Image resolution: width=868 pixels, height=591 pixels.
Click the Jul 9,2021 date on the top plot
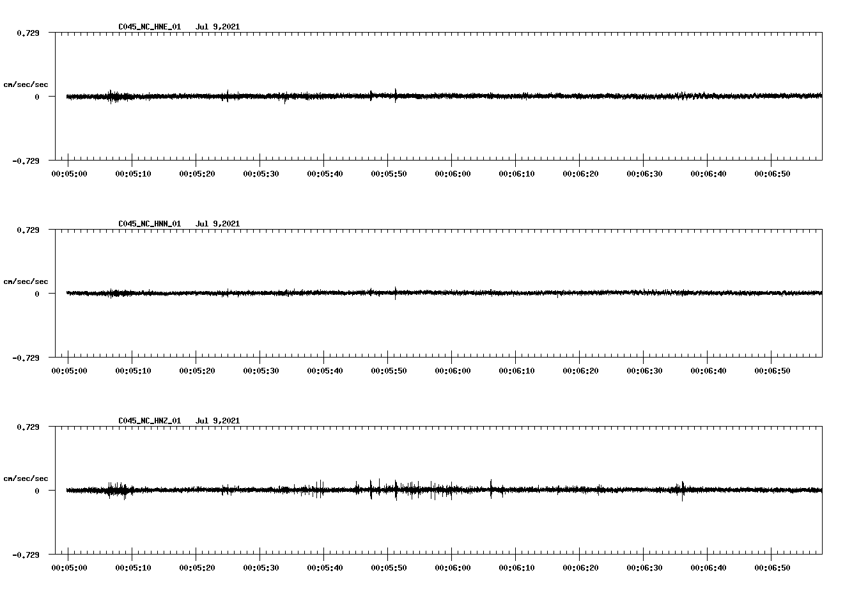point(218,26)
